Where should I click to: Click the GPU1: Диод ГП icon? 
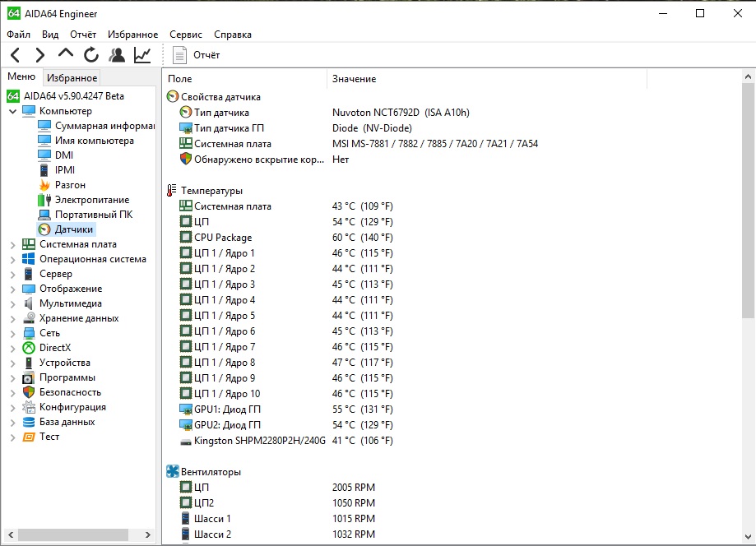186,409
